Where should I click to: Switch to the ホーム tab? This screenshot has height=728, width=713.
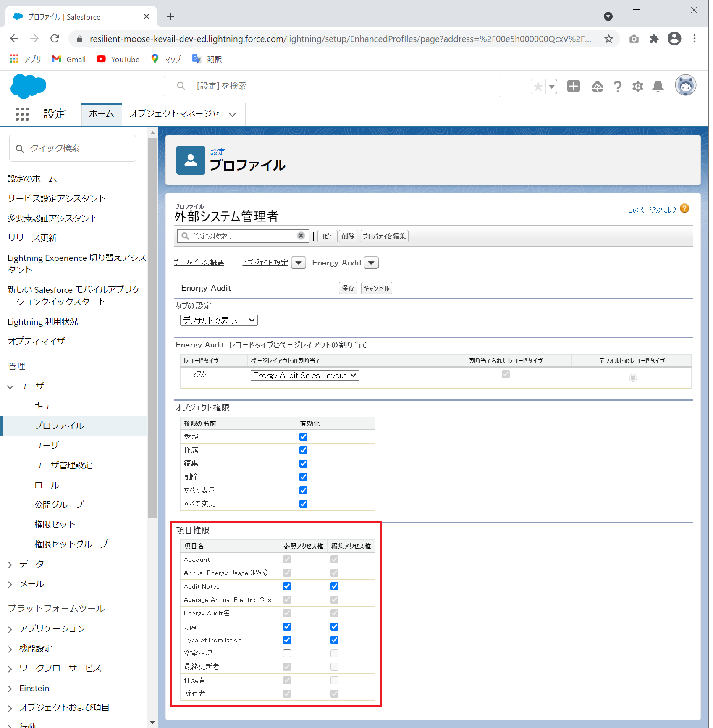click(102, 114)
